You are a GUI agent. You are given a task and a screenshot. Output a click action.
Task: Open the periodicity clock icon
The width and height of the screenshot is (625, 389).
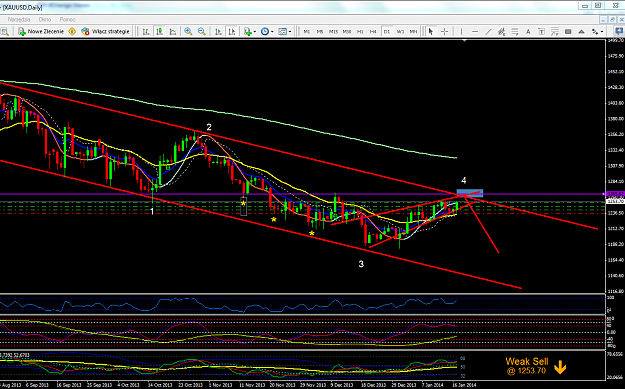tap(265, 31)
